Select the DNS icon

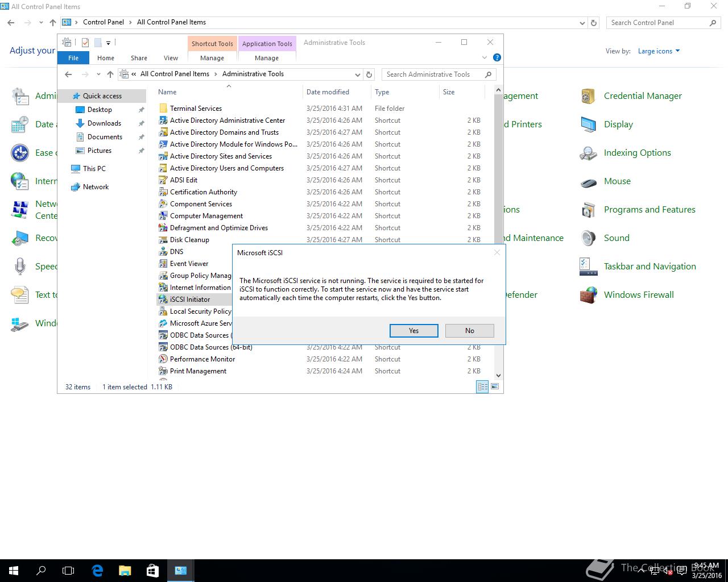click(163, 252)
